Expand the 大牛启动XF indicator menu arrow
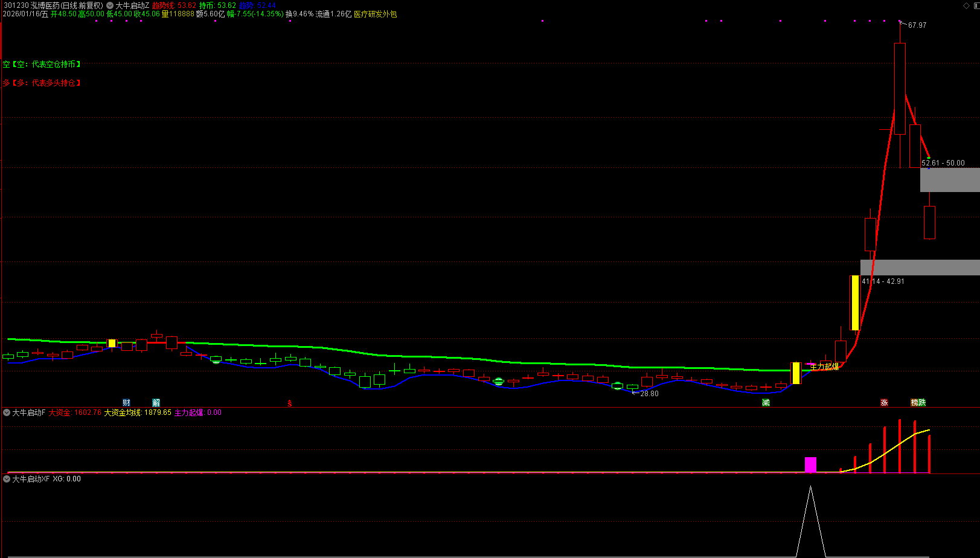Viewport: 980px width, 558px height. 7,479
